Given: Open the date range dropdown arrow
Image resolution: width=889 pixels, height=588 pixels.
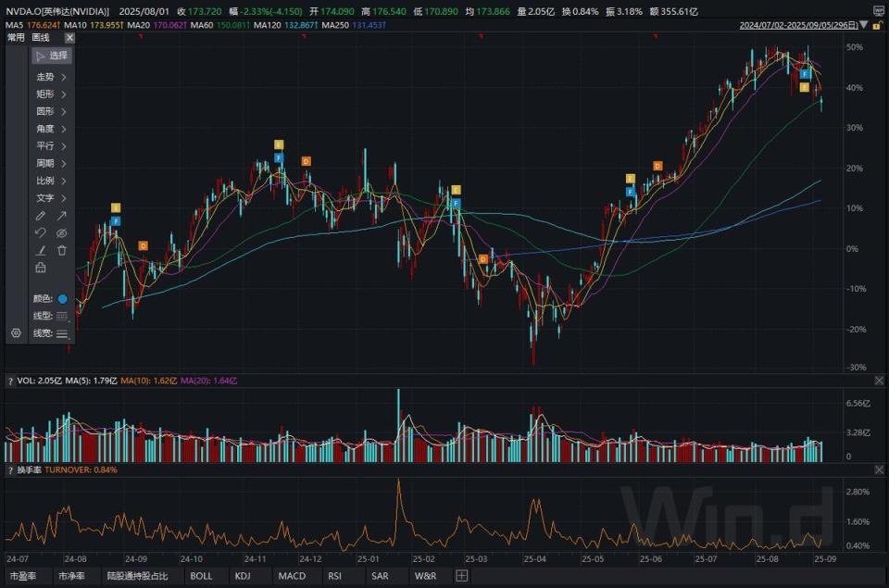Looking at the screenshot, I should click(x=863, y=25).
